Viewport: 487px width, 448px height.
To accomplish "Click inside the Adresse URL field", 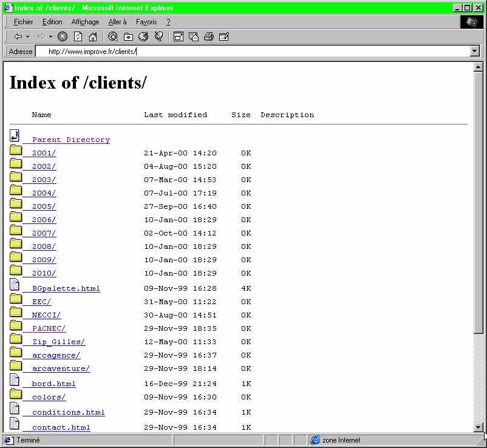I will [x=253, y=51].
